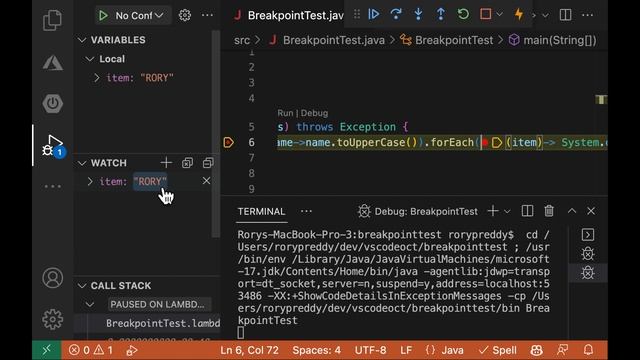The height and width of the screenshot is (360, 640).
Task: Click the src breadcrumb
Action: pos(242,40)
